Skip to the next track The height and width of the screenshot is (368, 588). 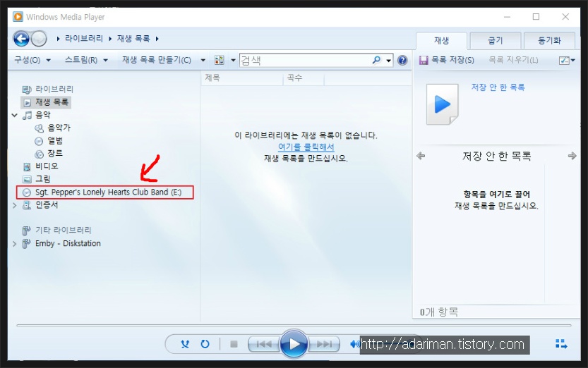[324, 343]
